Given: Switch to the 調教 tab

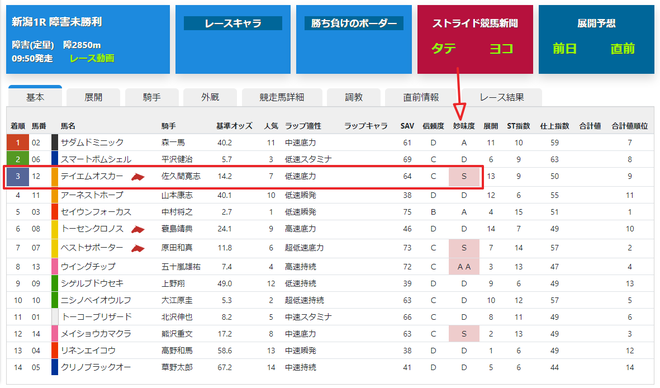Looking at the screenshot, I should point(354,97).
